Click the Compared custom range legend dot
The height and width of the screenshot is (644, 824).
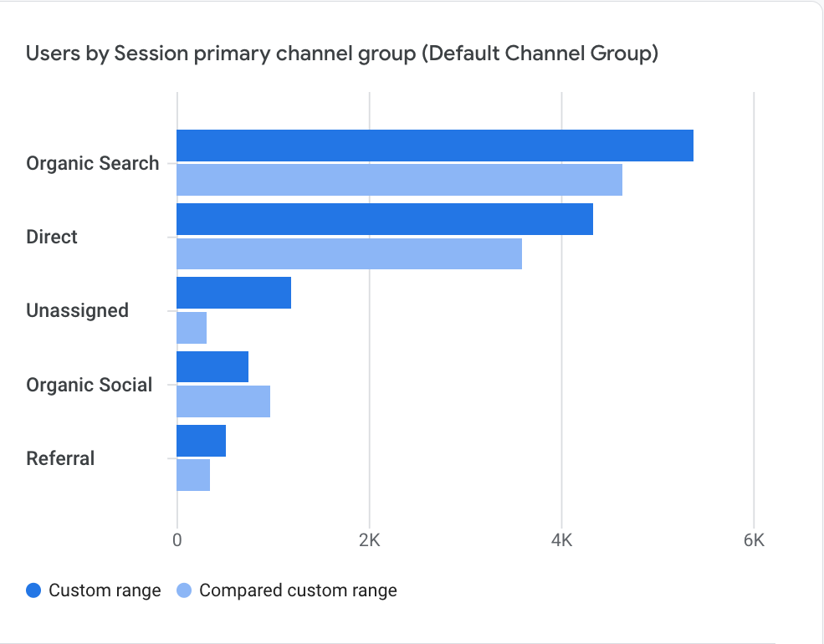185,590
